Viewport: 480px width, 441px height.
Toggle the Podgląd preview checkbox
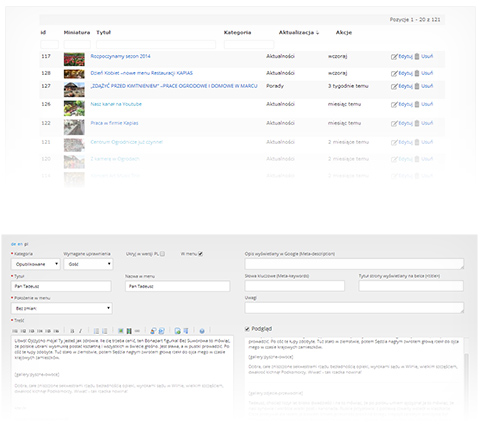[x=247, y=329]
